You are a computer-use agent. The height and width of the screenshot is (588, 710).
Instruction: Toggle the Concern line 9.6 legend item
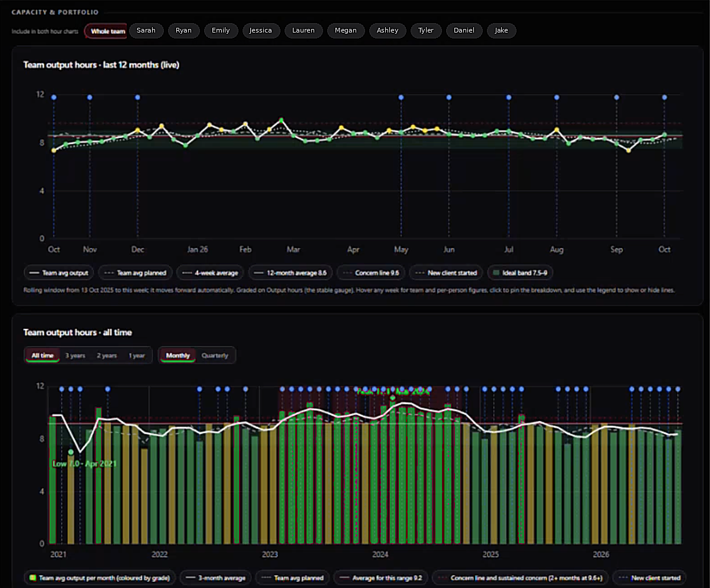[x=370, y=273]
